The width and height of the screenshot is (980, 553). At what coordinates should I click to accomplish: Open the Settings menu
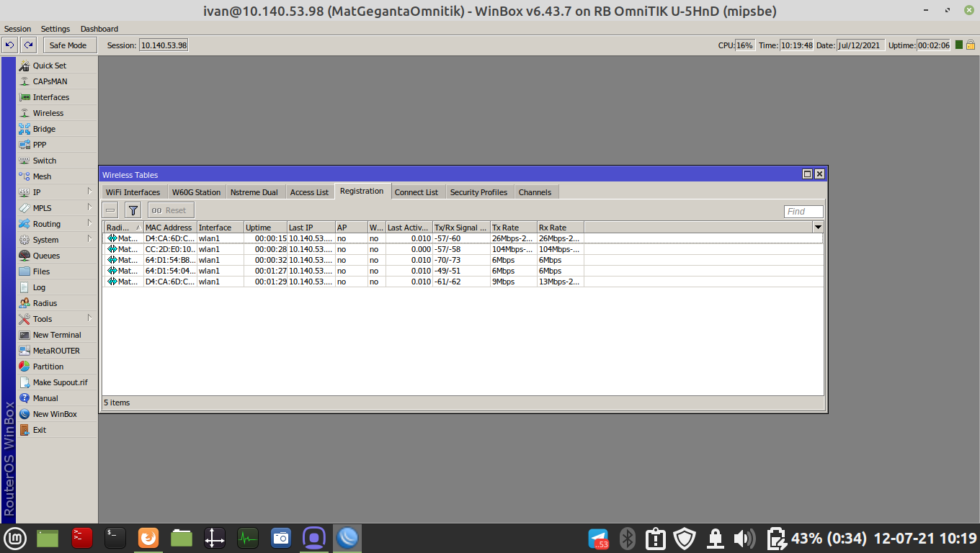pos(55,29)
